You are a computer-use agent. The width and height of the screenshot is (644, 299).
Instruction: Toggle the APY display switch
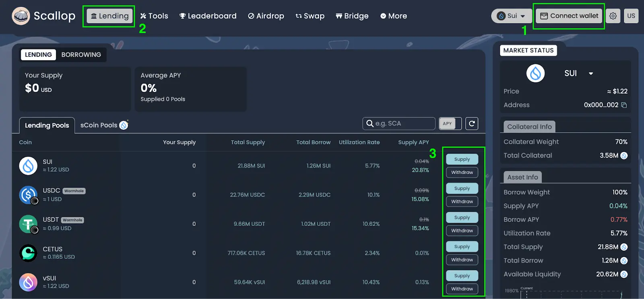(450, 124)
